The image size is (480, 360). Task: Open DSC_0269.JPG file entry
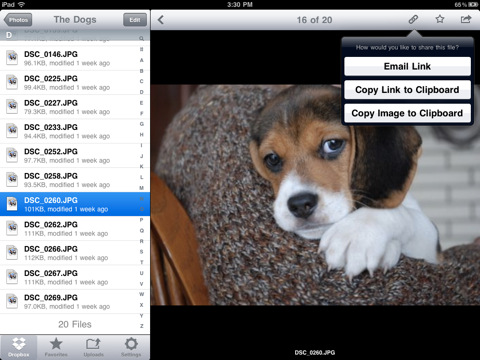(69, 302)
